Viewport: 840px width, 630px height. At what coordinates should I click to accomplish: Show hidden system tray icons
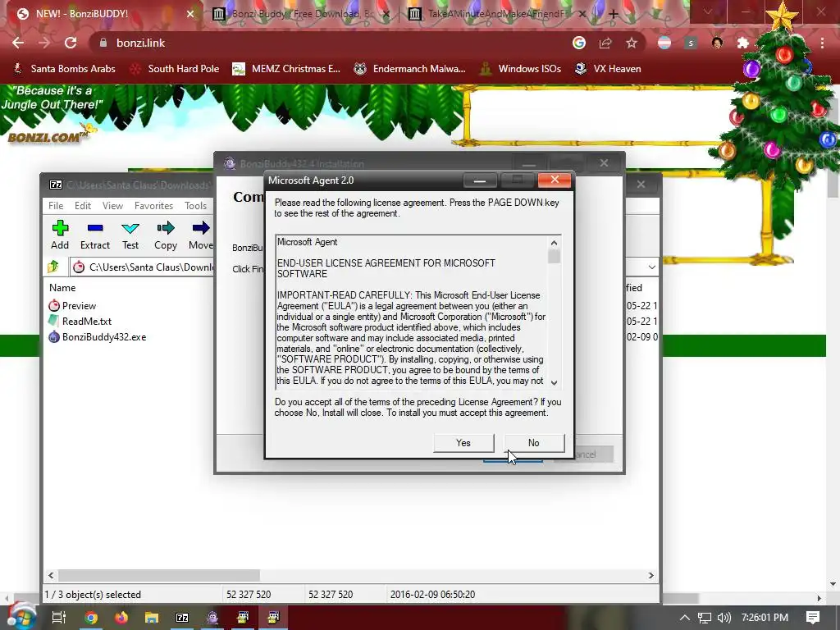pyautogui.click(x=685, y=618)
